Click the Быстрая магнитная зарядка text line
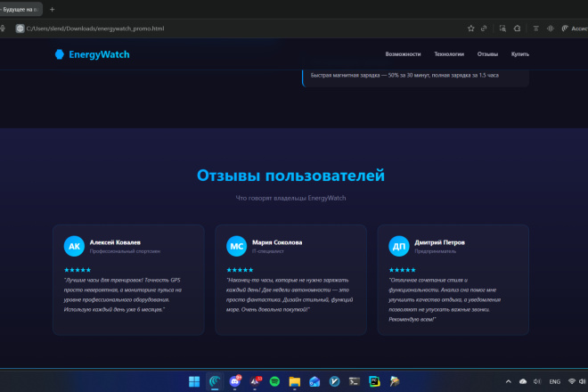This screenshot has width=588, height=392. point(404,76)
